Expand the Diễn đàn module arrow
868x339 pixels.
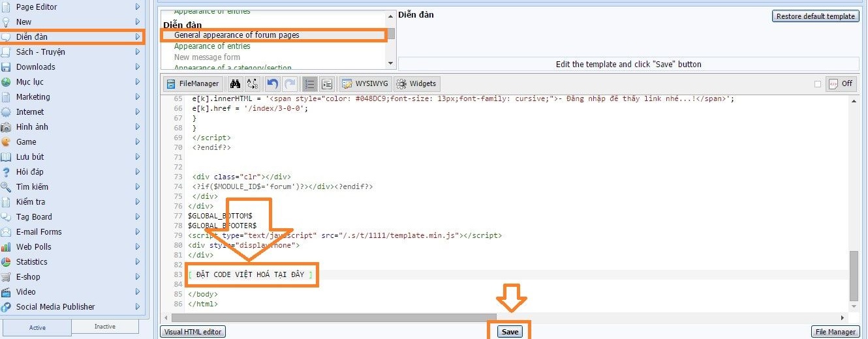pyautogui.click(x=138, y=37)
